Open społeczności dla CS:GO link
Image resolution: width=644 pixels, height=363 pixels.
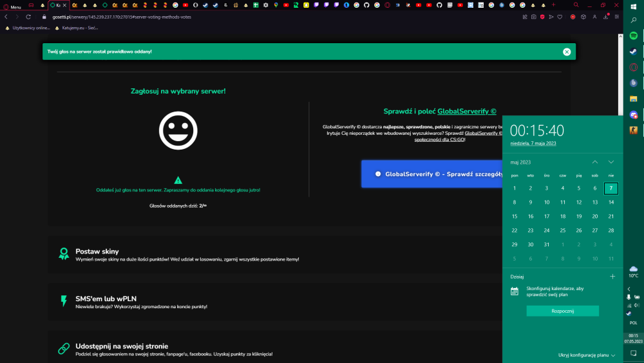tap(439, 139)
